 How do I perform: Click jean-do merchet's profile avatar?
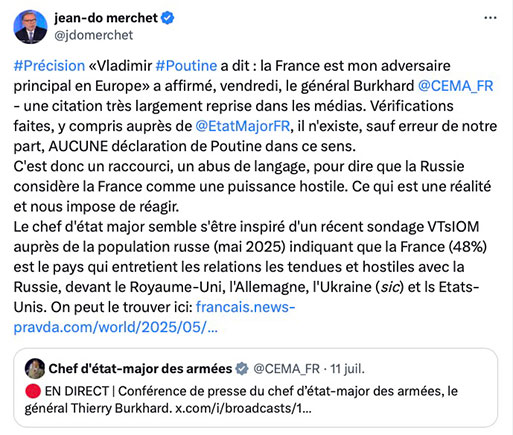click(30, 27)
